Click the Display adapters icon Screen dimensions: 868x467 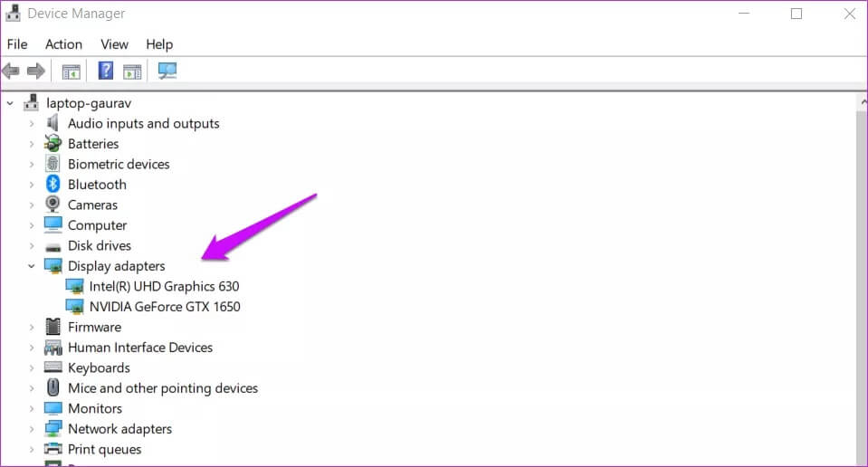tap(53, 265)
